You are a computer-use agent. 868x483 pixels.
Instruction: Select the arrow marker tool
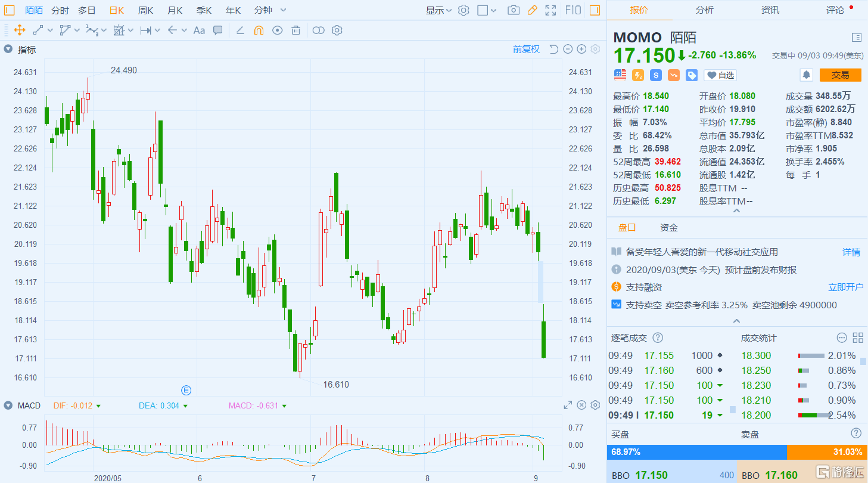tap(172, 30)
